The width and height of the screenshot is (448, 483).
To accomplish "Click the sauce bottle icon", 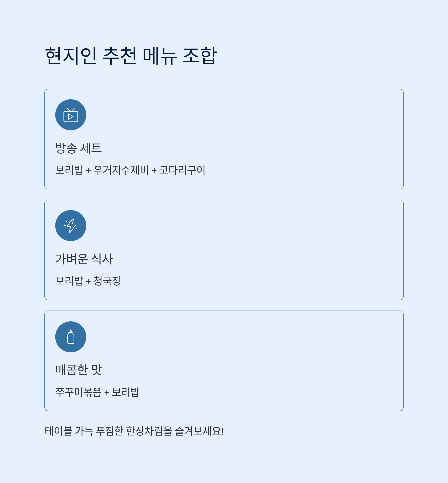I will [x=71, y=337].
